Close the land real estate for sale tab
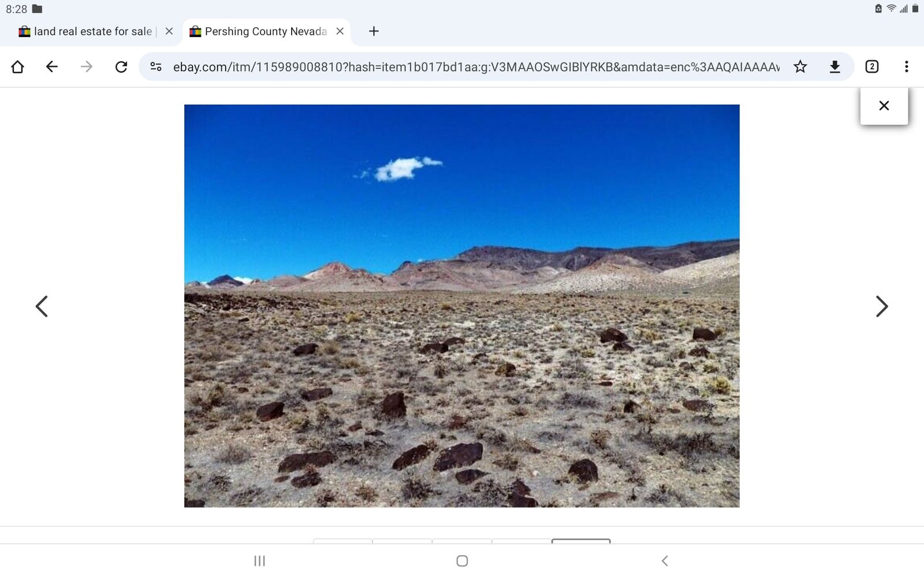 tap(169, 31)
